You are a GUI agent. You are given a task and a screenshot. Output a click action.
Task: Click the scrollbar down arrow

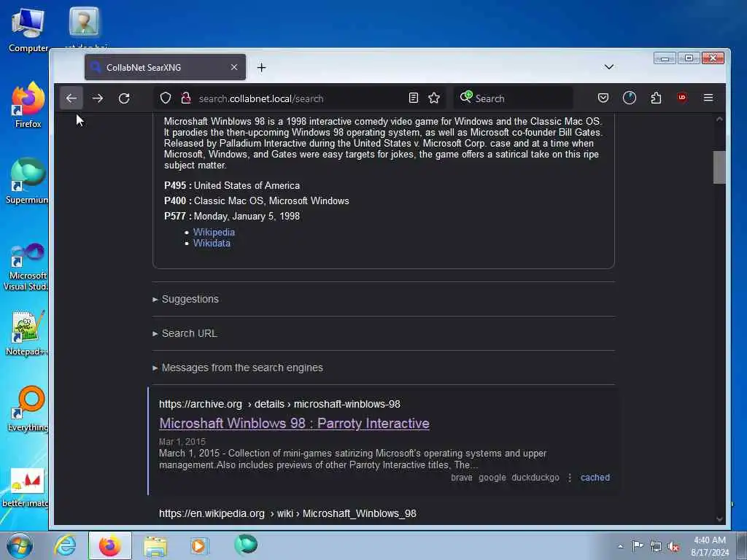pos(719,518)
